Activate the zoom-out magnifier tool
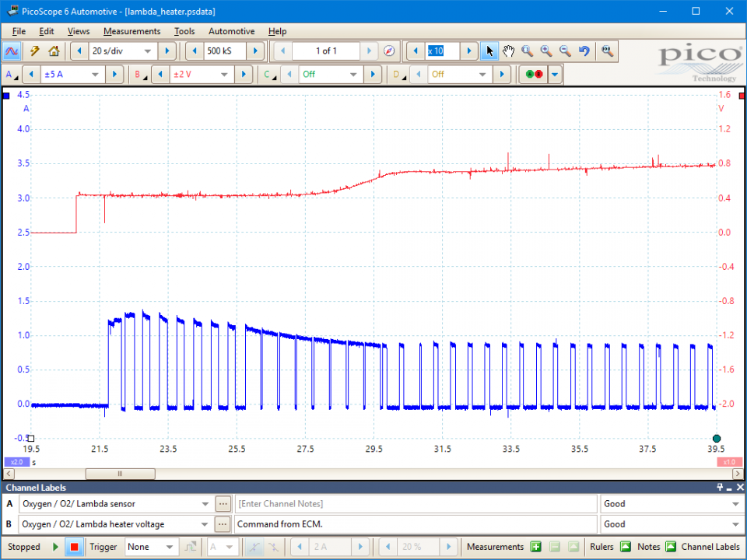The image size is (747, 560). coord(565,51)
